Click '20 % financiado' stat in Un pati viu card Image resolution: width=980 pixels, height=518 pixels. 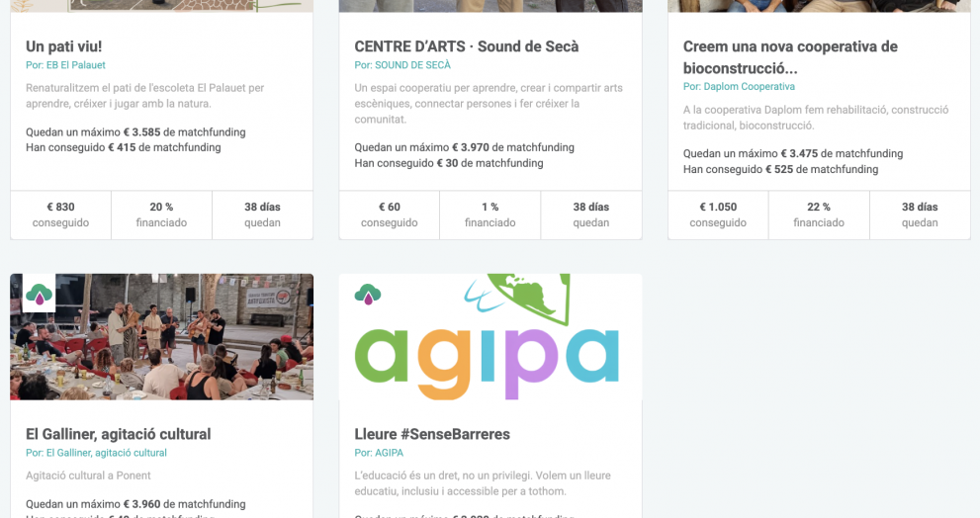click(161, 215)
